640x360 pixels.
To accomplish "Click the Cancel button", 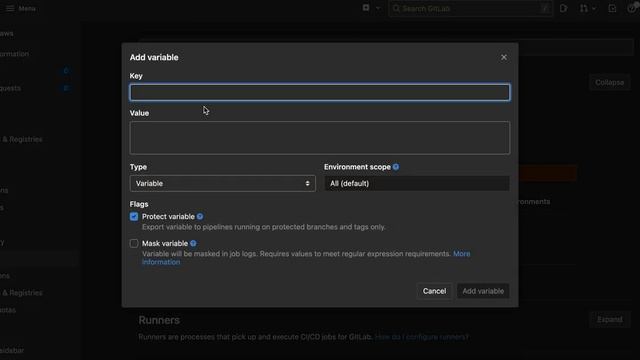I will pyautogui.click(x=434, y=291).
